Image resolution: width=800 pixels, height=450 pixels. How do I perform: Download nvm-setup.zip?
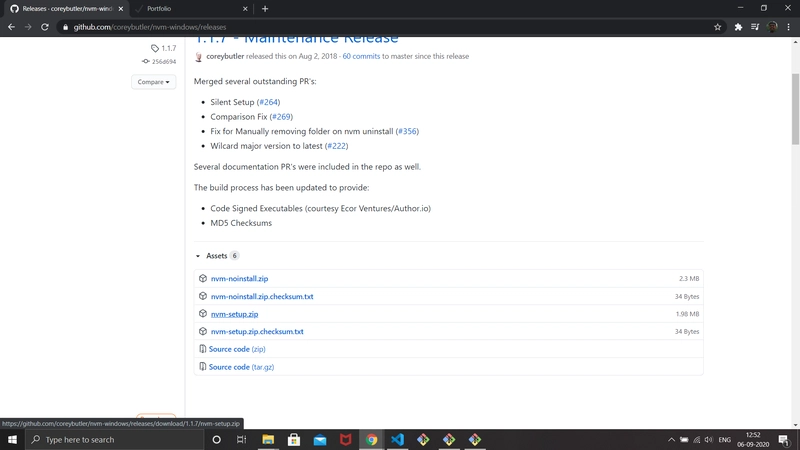click(x=234, y=314)
